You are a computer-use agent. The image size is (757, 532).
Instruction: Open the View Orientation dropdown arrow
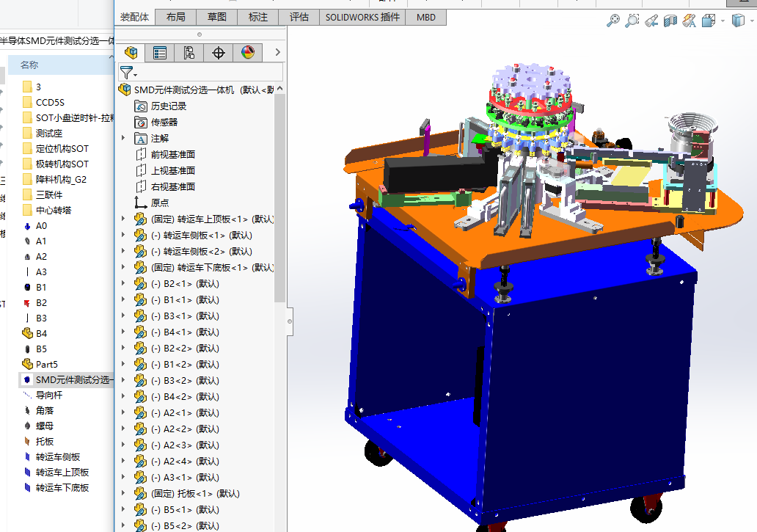(723, 21)
